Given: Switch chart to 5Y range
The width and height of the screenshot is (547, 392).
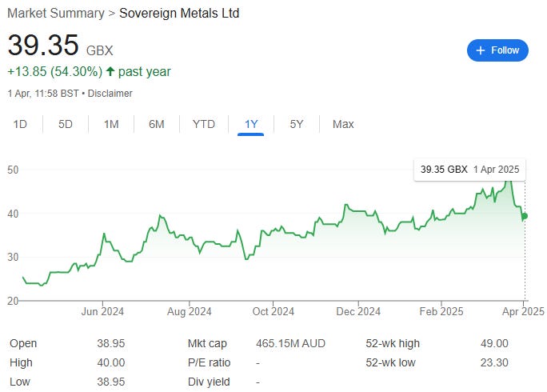Looking at the screenshot, I should 297,124.
